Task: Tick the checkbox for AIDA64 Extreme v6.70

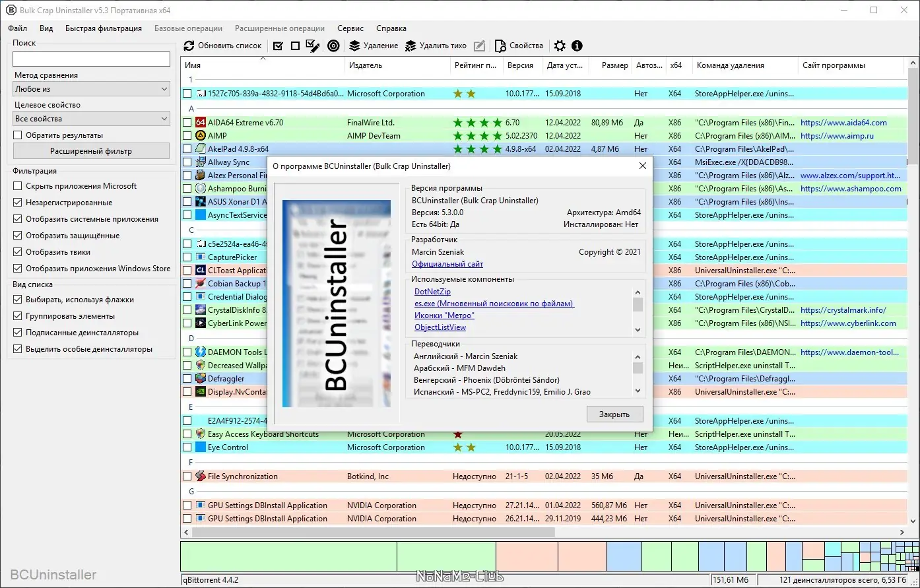Action: tap(187, 123)
